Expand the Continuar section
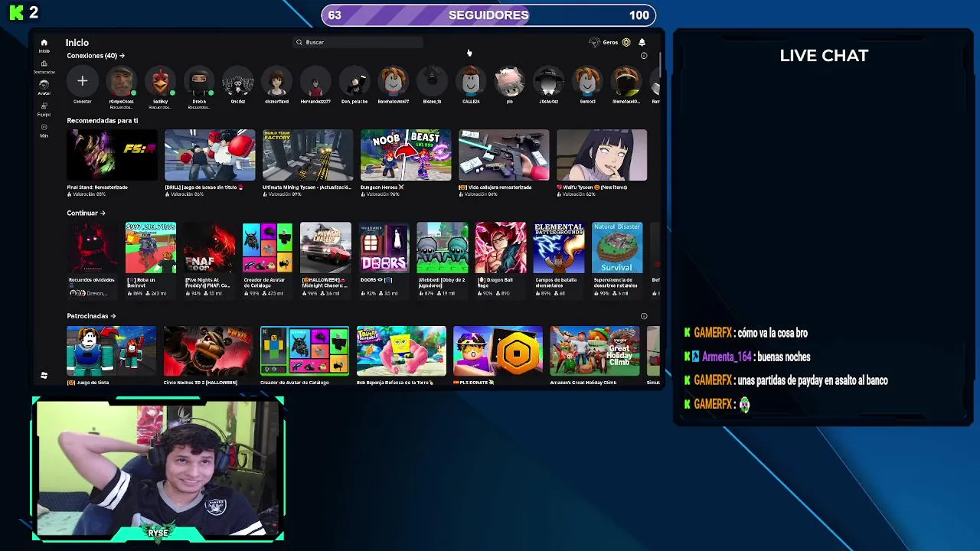Viewport: 980px width, 551px height. (x=86, y=213)
